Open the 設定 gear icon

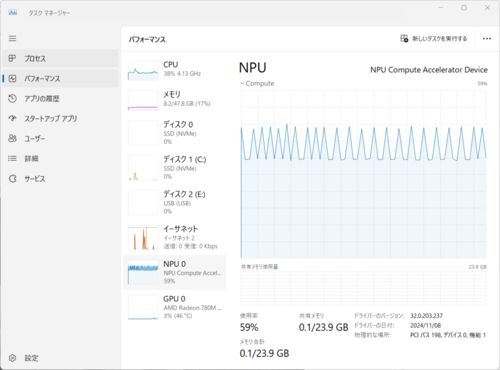coord(12,358)
